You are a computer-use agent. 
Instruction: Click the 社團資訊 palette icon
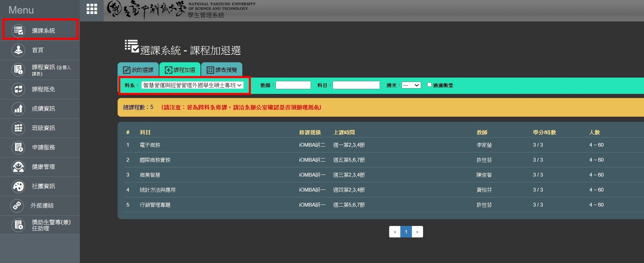18,186
